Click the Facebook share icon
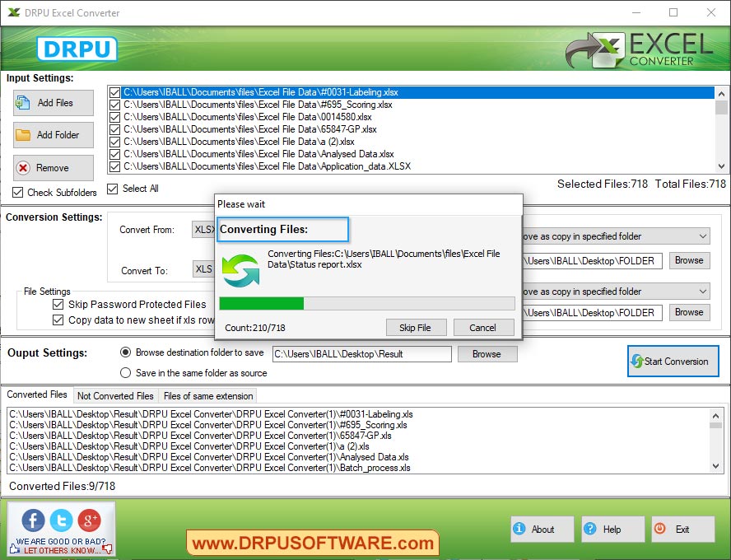 pos(32,521)
